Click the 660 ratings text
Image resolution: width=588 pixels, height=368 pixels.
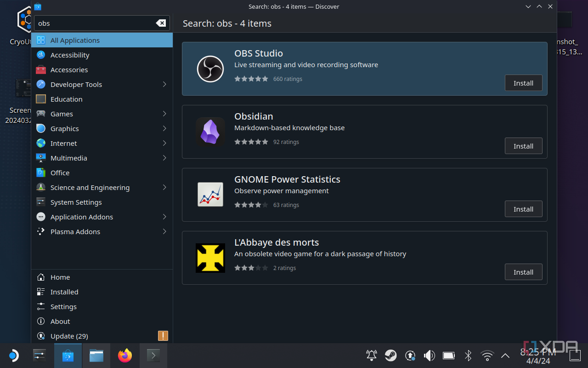tap(288, 79)
